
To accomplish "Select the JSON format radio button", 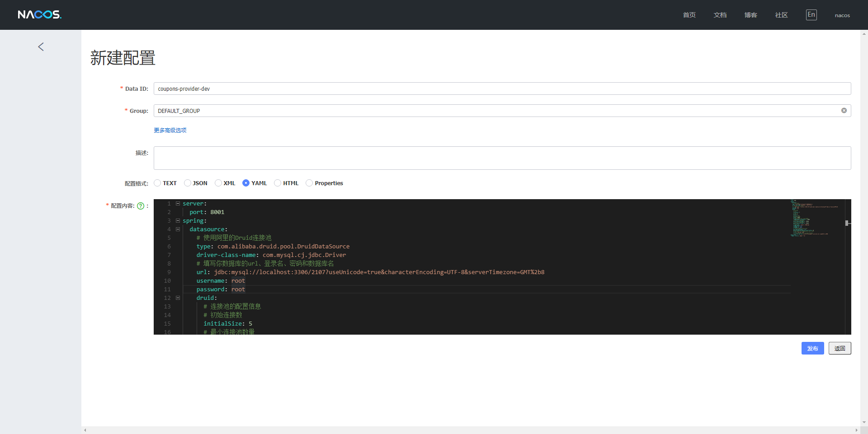I will tap(188, 183).
